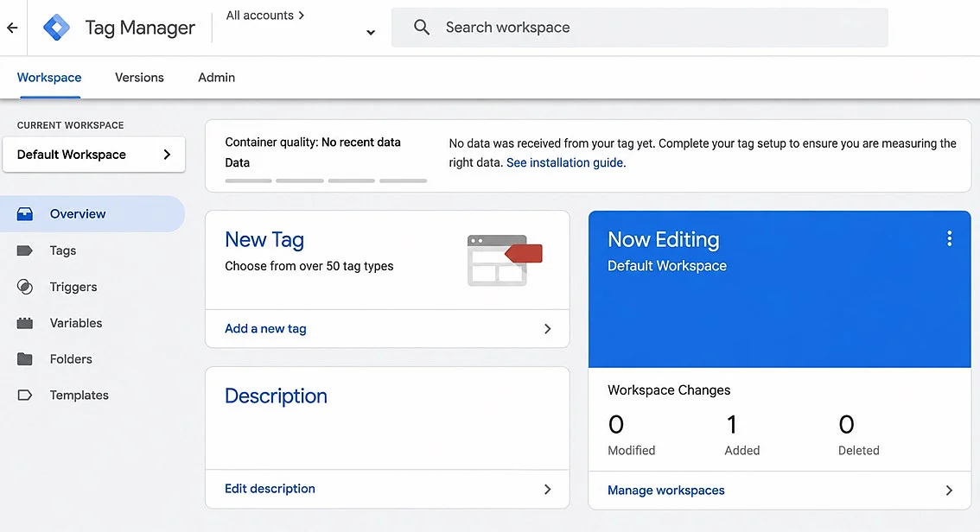Click the New Tag illustration graphic
This screenshot has height=532, width=980.
coord(505,260)
